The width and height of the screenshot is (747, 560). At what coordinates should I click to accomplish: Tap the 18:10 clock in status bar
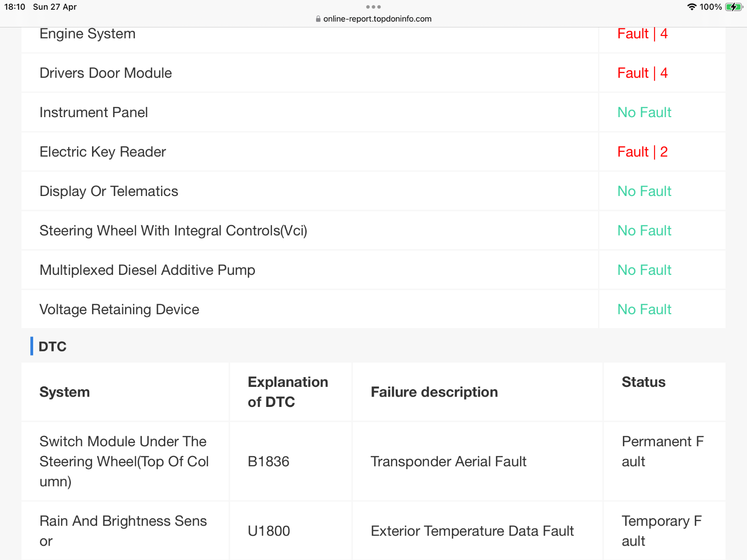coord(15,7)
